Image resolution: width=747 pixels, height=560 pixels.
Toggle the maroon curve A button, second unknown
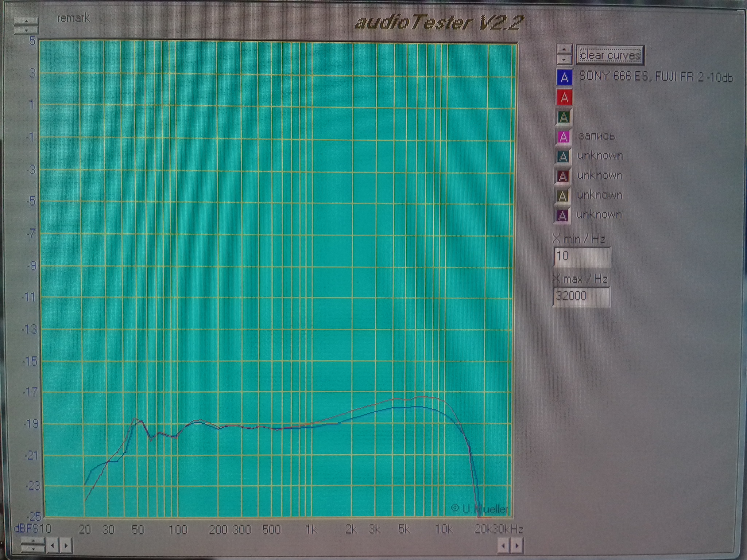tap(562, 176)
